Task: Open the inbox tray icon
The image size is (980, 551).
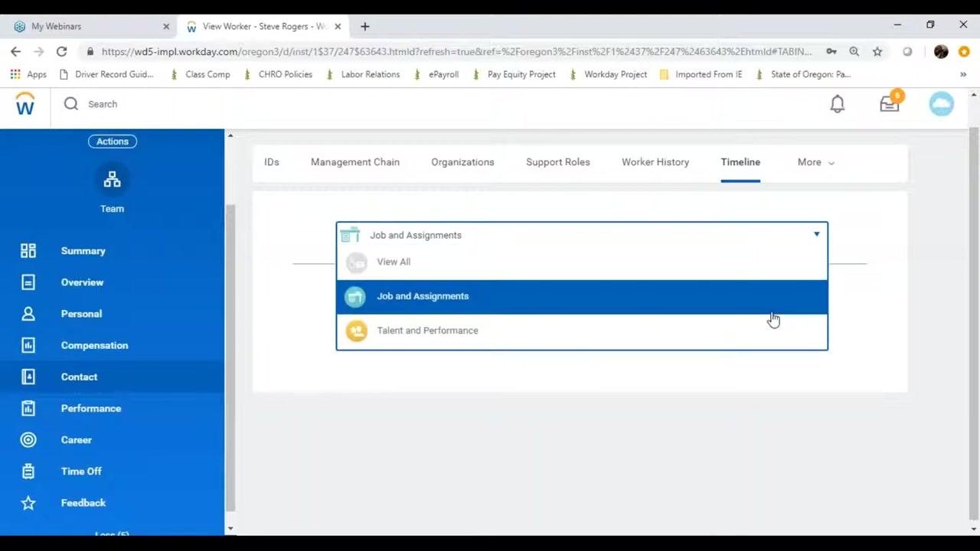Action: point(890,103)
